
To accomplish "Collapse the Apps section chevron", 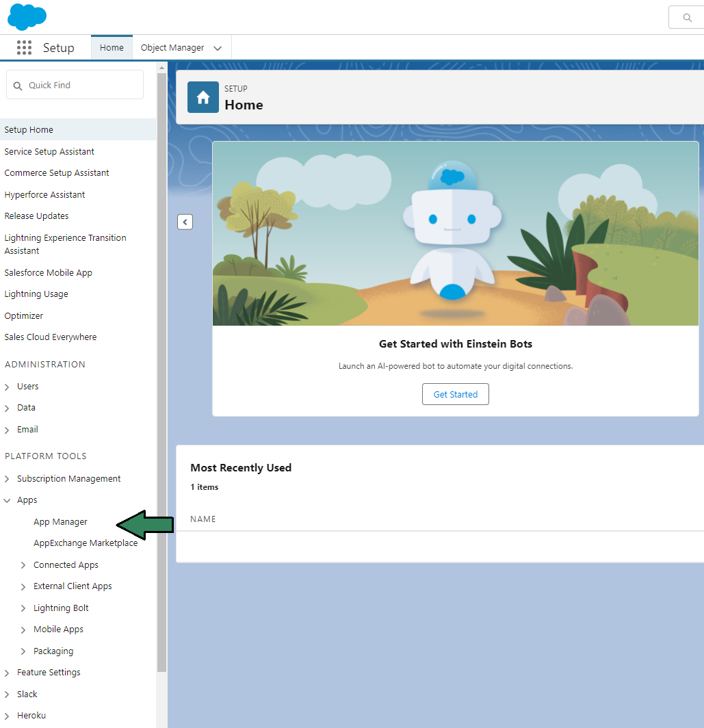I will pos(7,501).
